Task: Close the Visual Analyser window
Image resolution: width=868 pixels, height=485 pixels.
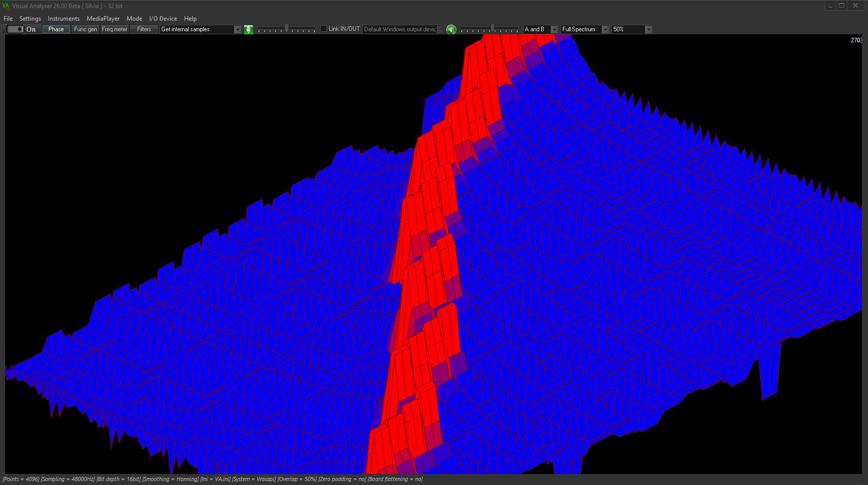Action: tap(855, 6)
